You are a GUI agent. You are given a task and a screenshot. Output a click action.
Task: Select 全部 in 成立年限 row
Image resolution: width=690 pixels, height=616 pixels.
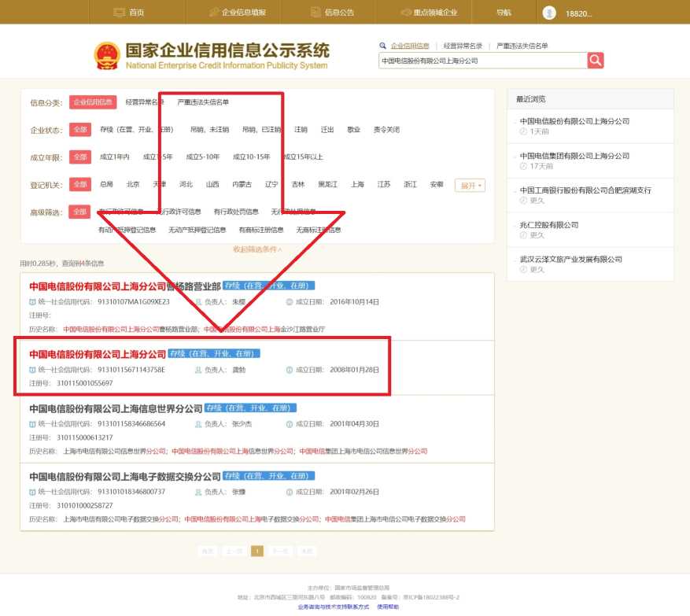(x=80, y=157)
